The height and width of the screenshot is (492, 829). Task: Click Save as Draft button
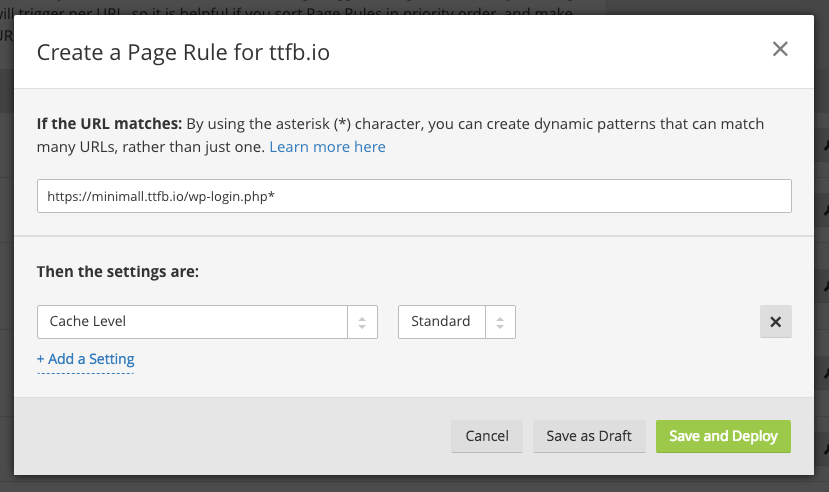coord(589,436)
